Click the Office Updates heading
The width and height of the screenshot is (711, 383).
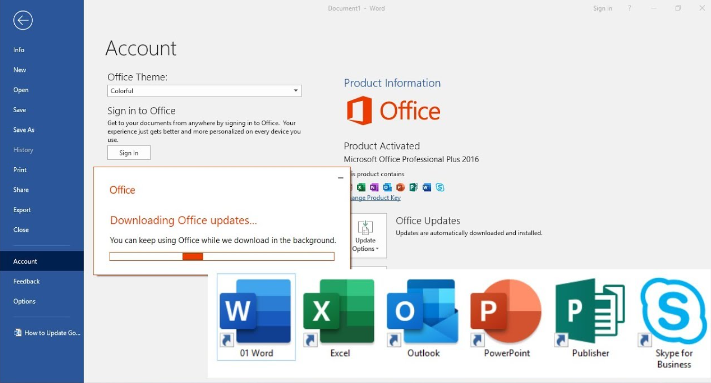pyautogui.click(x=428, y=221)
